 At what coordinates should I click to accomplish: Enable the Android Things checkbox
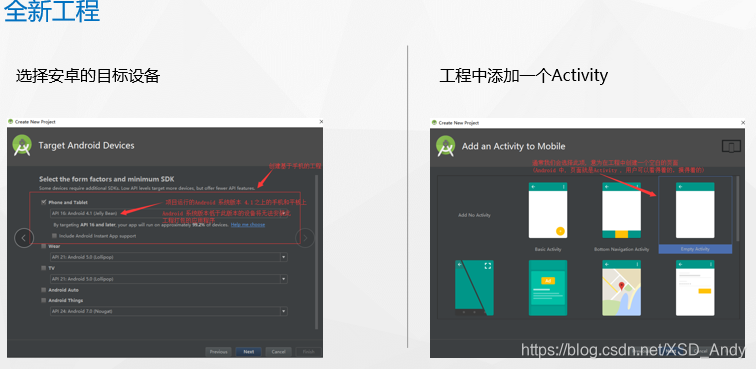click(x=44, y=300)
